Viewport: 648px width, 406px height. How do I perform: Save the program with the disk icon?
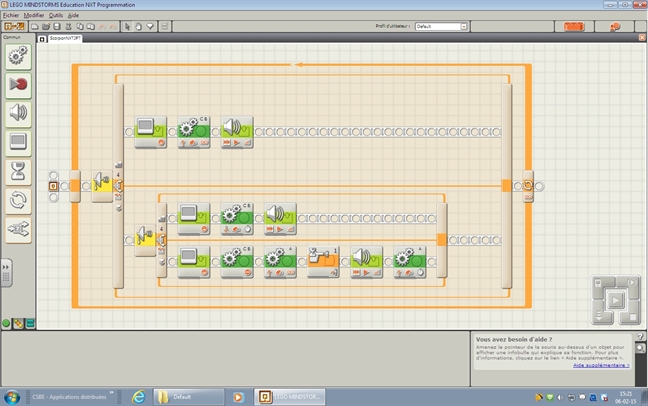click(x=57, y=26)
